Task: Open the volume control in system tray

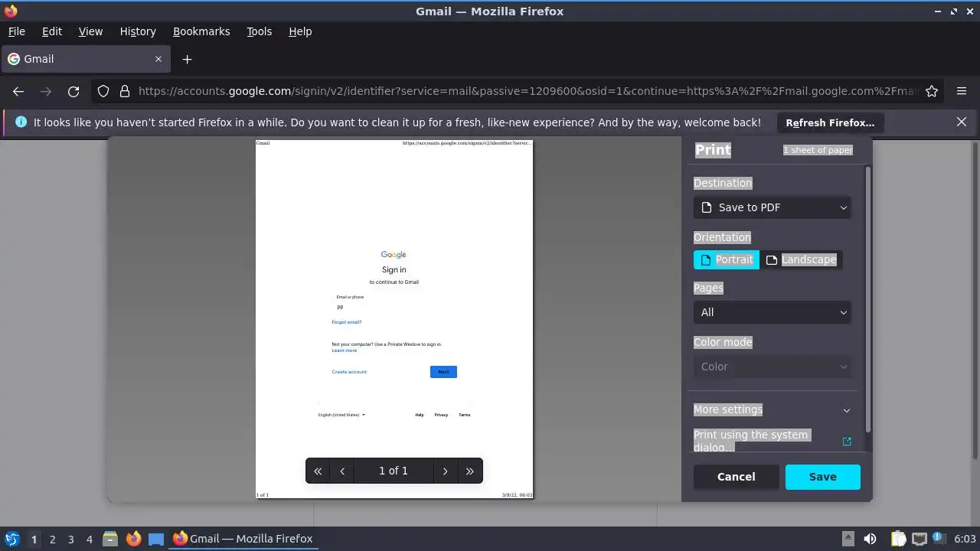Action: (870, 539)
